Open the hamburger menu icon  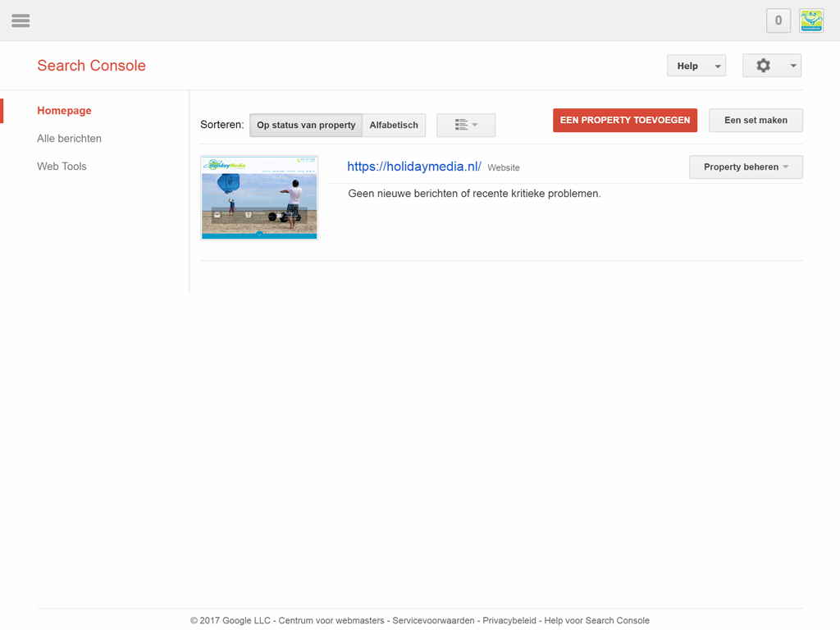tap(21, 21)
